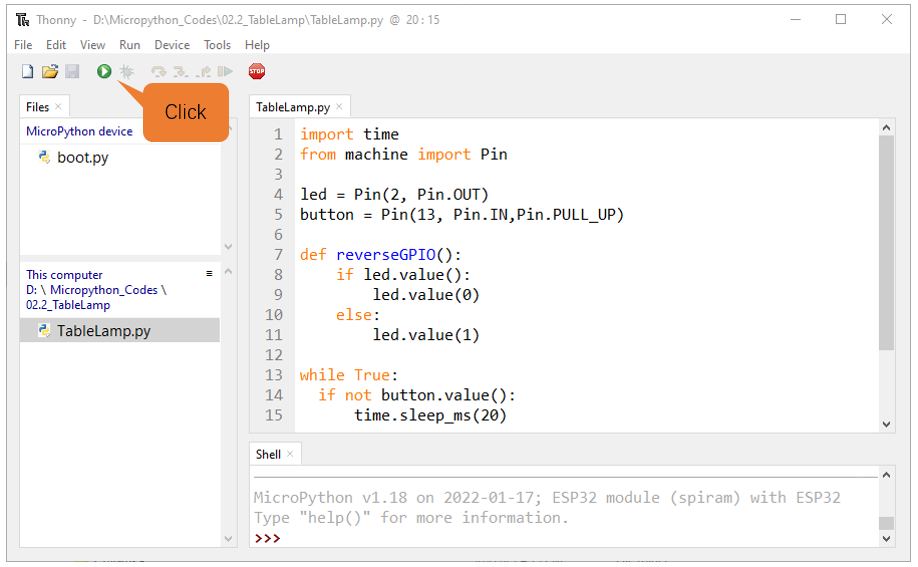This screenshot has width=918, height=567.
Task: Save the file with the disk icon
Action: tap(72, 71)
